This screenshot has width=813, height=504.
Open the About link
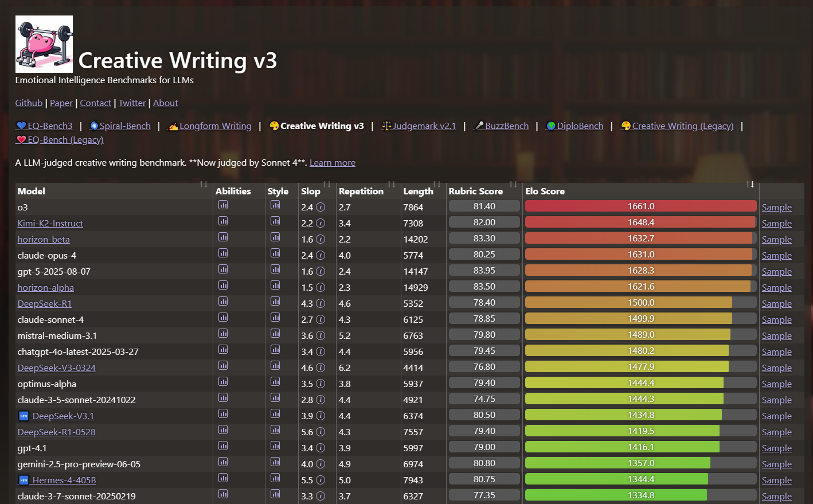point(166,103)
